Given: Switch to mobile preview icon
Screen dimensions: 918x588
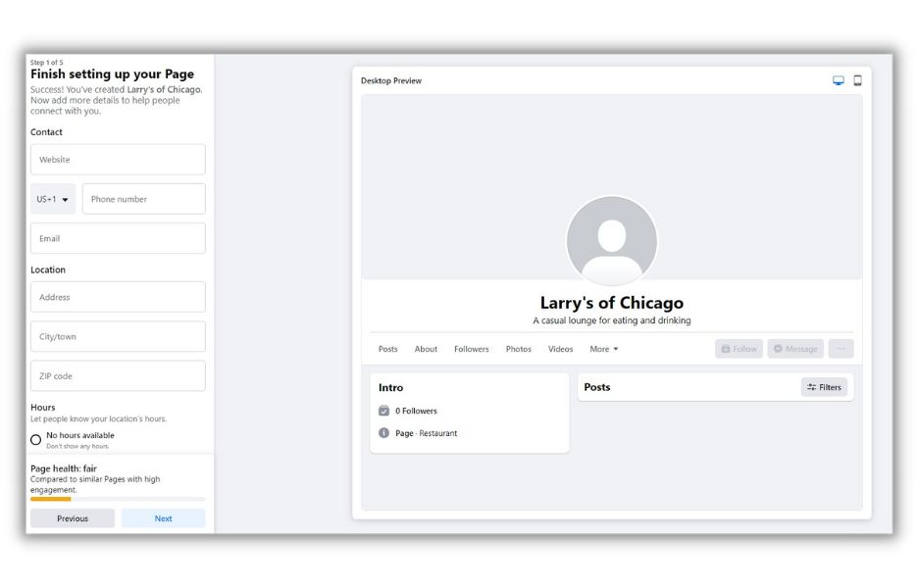Looking at the screenshot, I should point(857,80).
